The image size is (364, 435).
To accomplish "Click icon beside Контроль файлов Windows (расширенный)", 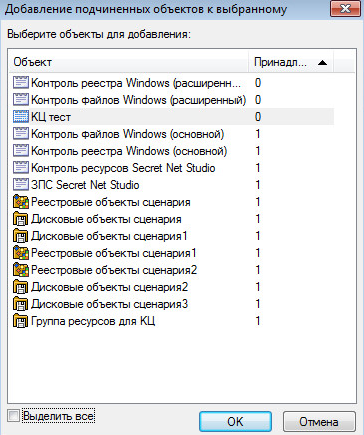I will (21, 99).
